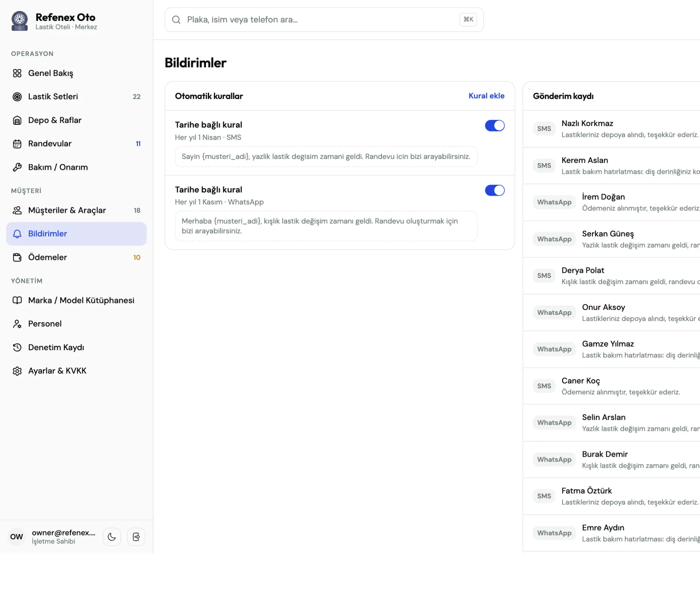The image size is (700, 602).
Task: Select Gamze Yılmaz log entry
Action: 612,349
